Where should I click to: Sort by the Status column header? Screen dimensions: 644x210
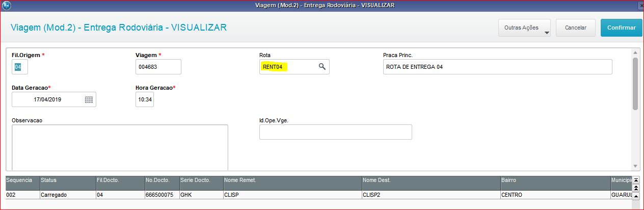pos(67,180)
